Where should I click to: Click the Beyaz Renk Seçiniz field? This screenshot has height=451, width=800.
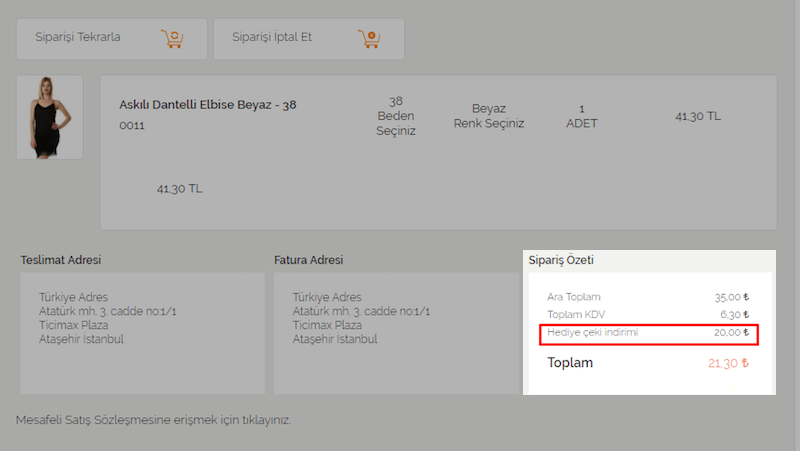click(489, 116)
